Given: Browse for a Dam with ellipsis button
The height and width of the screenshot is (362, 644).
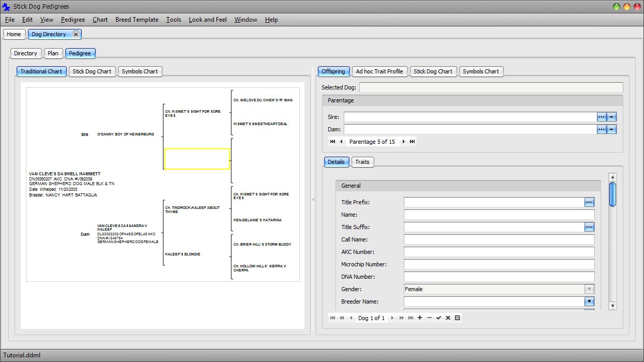Looking at the screenshot, I should pos(601,129).
